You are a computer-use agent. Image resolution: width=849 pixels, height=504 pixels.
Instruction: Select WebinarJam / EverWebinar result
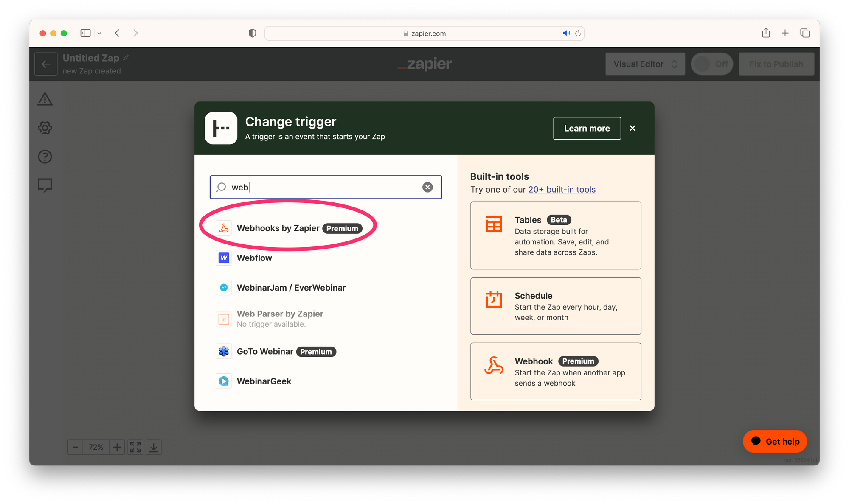(x=326, y=288)
